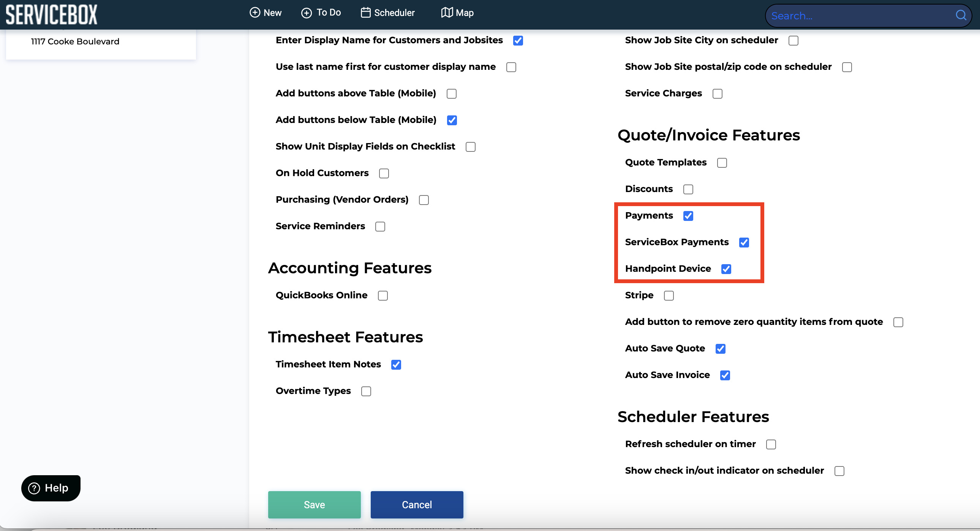
Task: Enable the Overtime Types checkbox
Action: coord(365,391)
